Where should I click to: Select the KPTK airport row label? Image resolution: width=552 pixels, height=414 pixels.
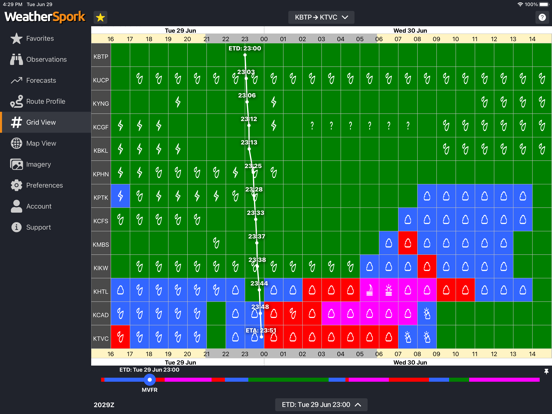(101, 197)
